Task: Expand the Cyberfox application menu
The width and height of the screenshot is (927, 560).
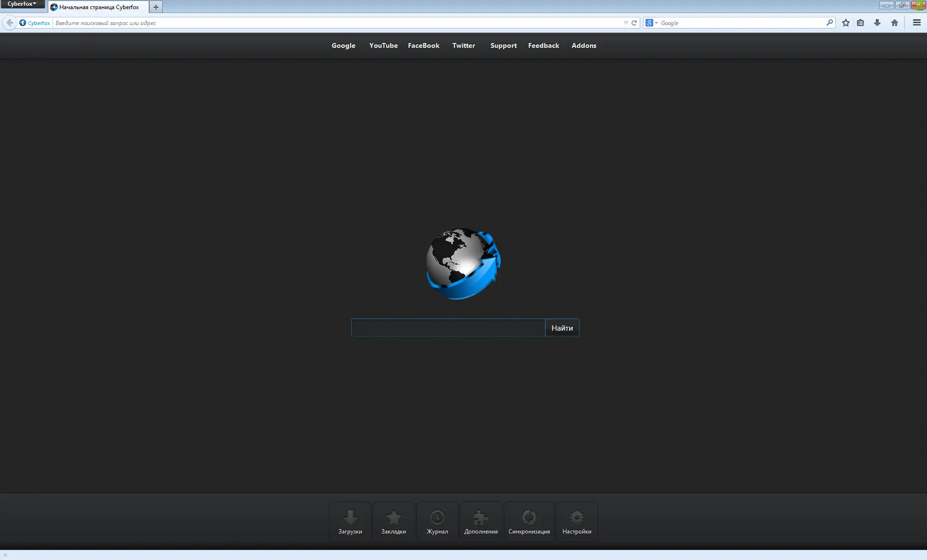Action: click(x=22, y=4)
